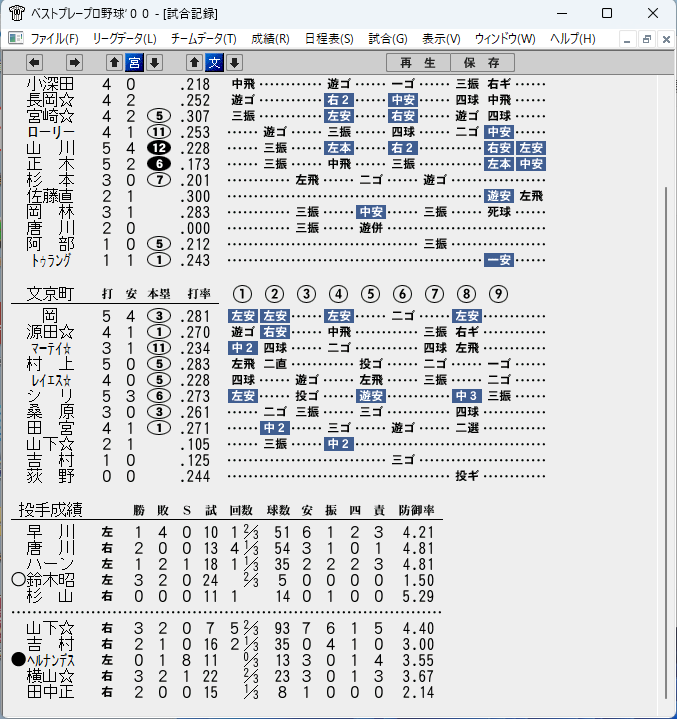Click 岡林's 死球 result
677x719 pixels.
tap(499, 212)
